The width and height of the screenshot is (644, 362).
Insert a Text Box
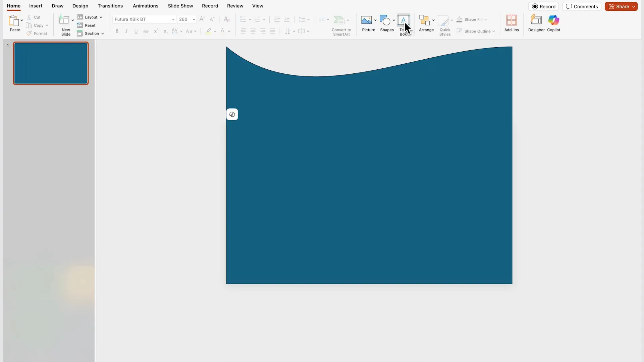(x=404, y=25)
